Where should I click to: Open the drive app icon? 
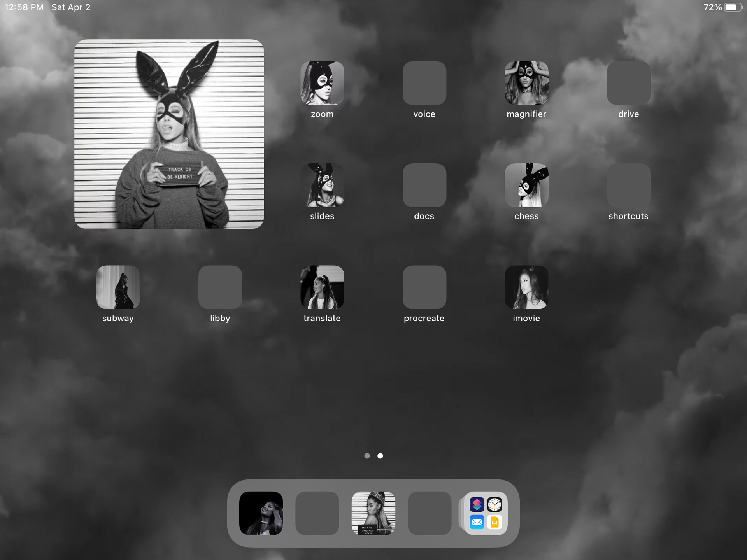point(628,83)
